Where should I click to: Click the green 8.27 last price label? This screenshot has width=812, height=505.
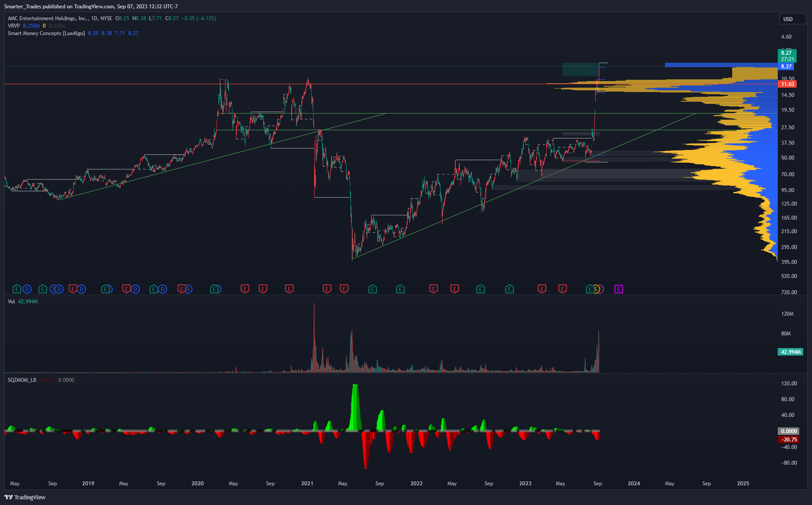(787, 56)
